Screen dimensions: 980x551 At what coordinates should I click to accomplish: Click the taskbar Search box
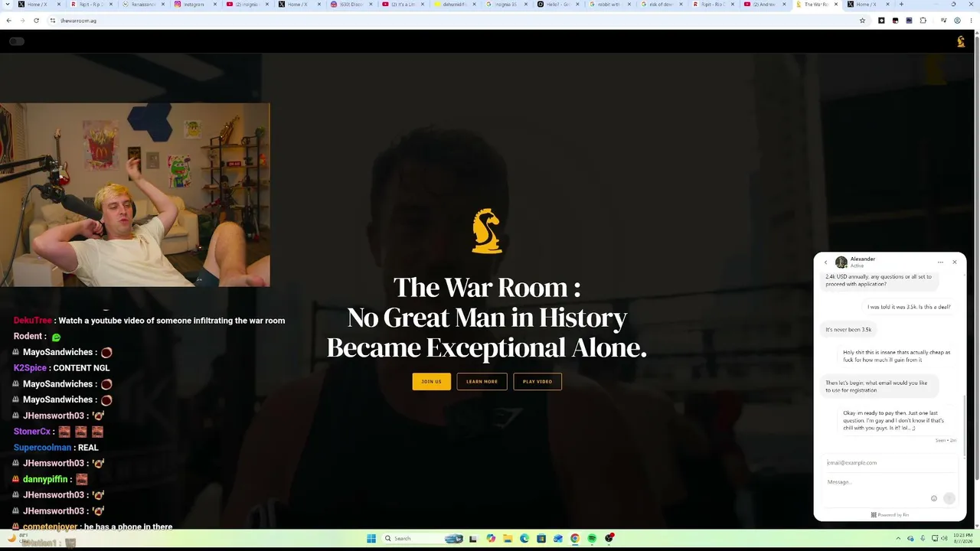click(423, 539)
